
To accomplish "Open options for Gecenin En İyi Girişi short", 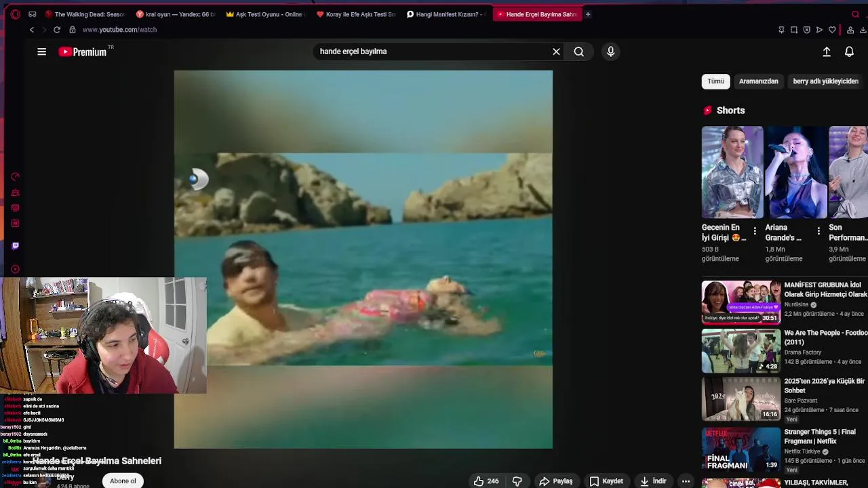I will point(755,231).
